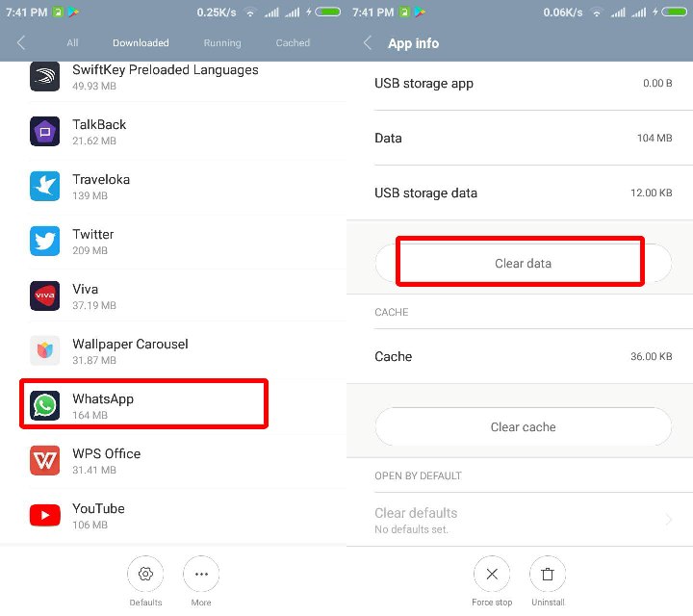
Task: Open Defaults via the gear icon
Action: pyautogui.click(x=145, y=574)
